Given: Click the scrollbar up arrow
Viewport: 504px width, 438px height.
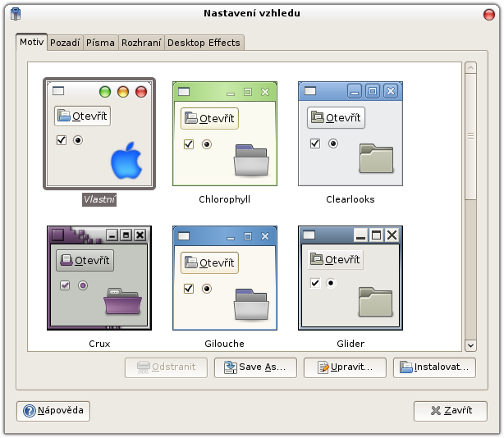Looking at the screenshot, I should tap(470, 68).
